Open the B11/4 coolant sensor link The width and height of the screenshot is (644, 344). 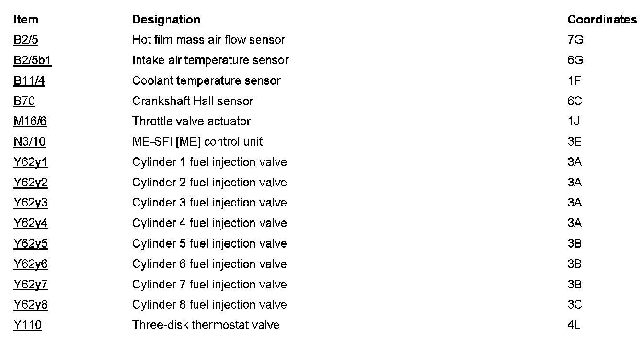tap(29, 81)
